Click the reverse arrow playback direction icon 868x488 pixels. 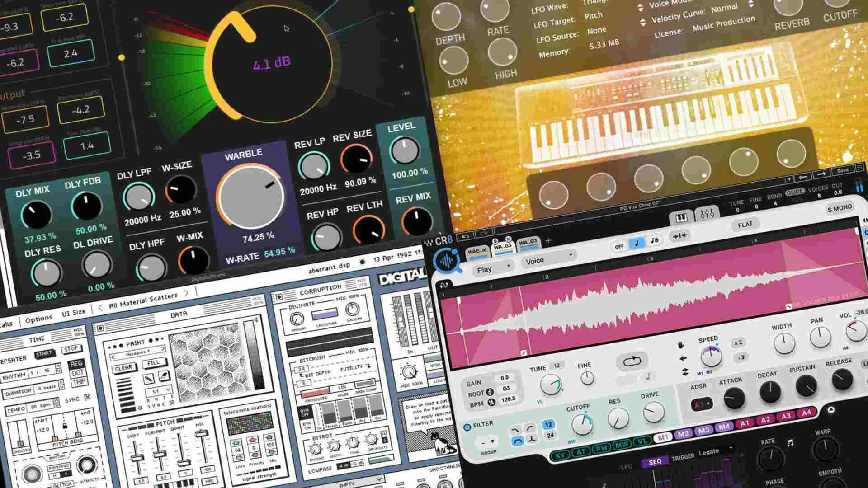coord(683,359)
